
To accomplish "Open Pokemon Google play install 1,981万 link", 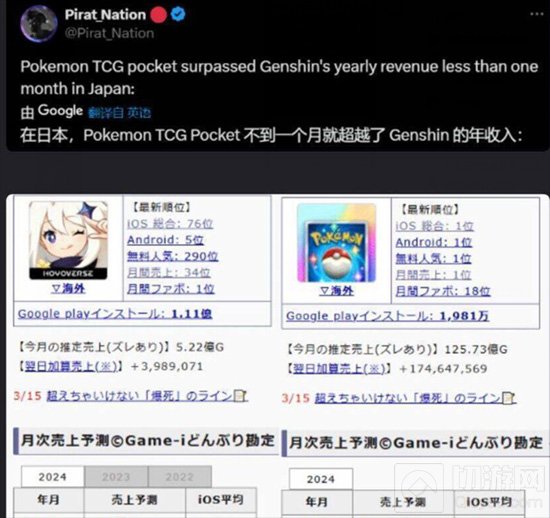I will 388,316.
